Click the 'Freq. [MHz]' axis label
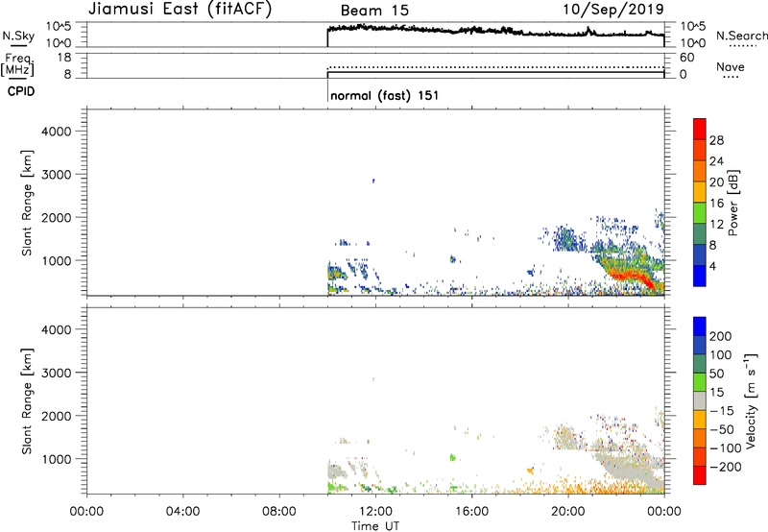The image size is (768, 532). [x=17, y=64]
